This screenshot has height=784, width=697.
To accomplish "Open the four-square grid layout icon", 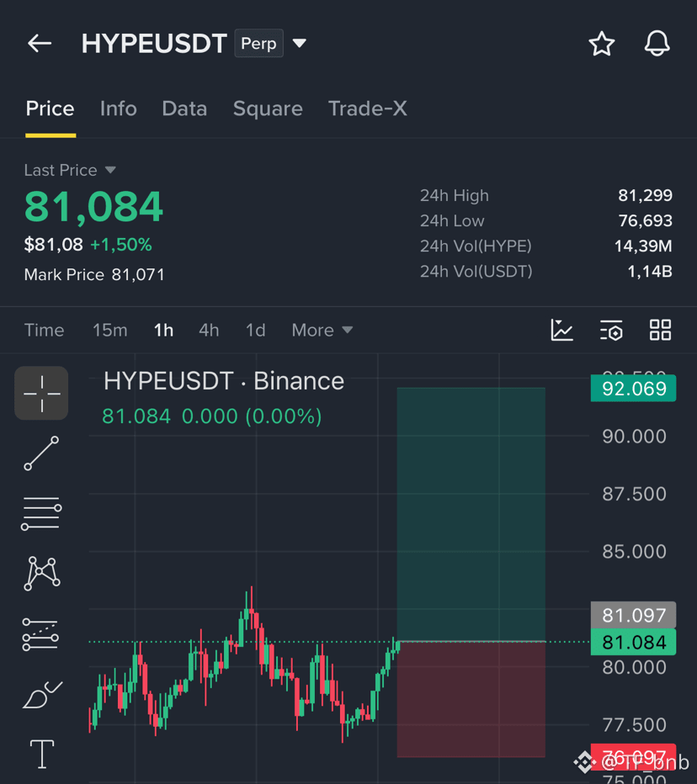I will click(660, 330).
